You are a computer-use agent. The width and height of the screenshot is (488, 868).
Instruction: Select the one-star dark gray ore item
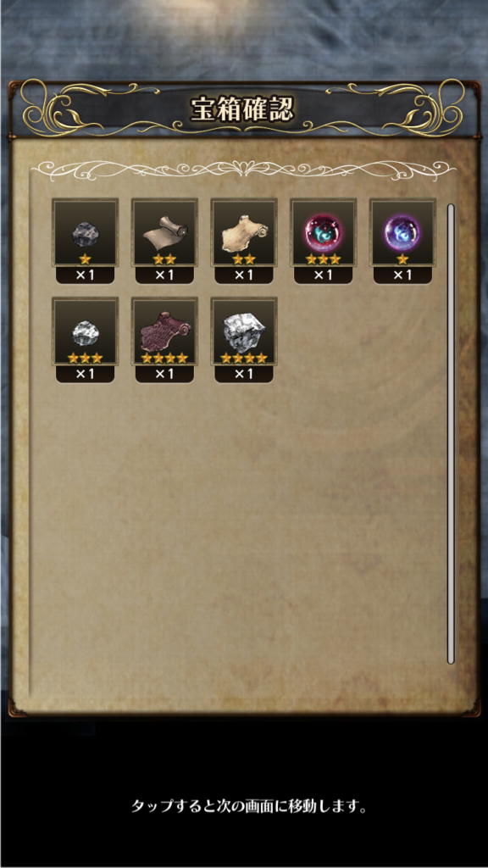click(86, 233)
